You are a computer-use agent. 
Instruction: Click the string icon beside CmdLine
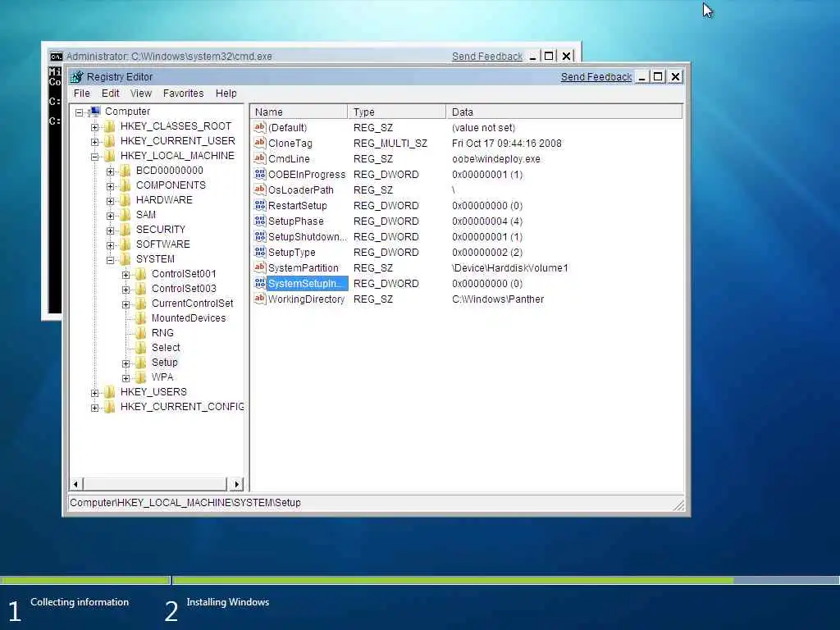pos(260,158)
